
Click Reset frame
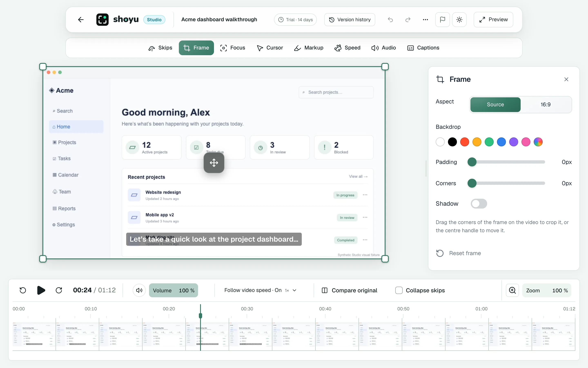click(459, 253)
